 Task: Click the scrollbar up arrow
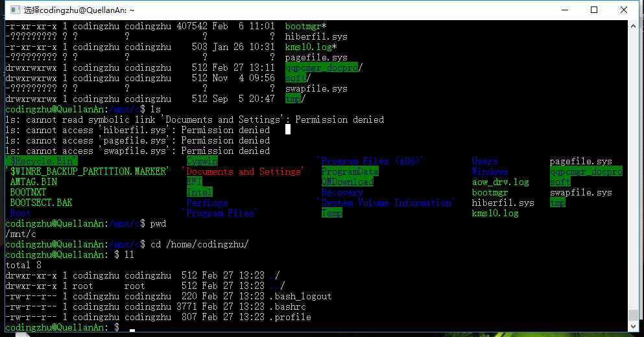[634, 26]
